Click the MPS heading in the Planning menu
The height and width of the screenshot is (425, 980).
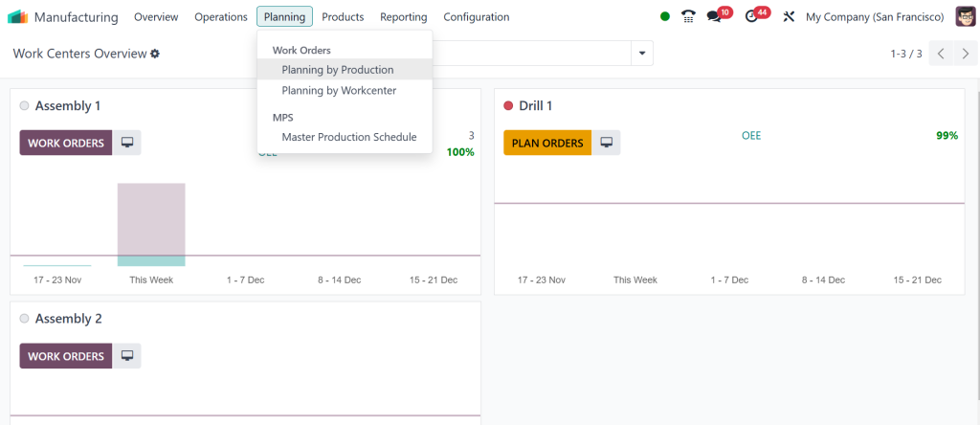282,118
